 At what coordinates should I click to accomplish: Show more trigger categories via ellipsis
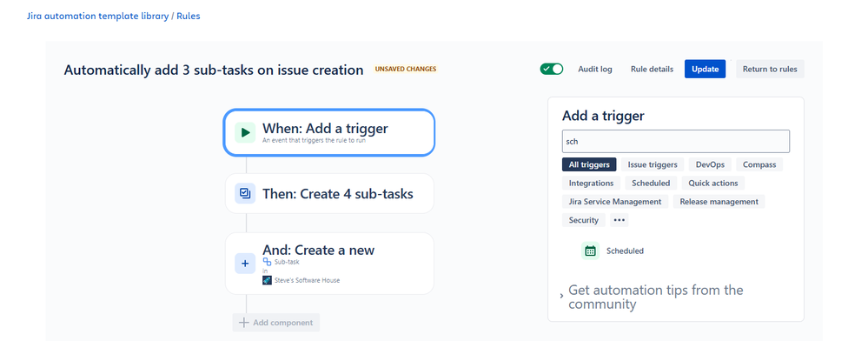(619, 220)
